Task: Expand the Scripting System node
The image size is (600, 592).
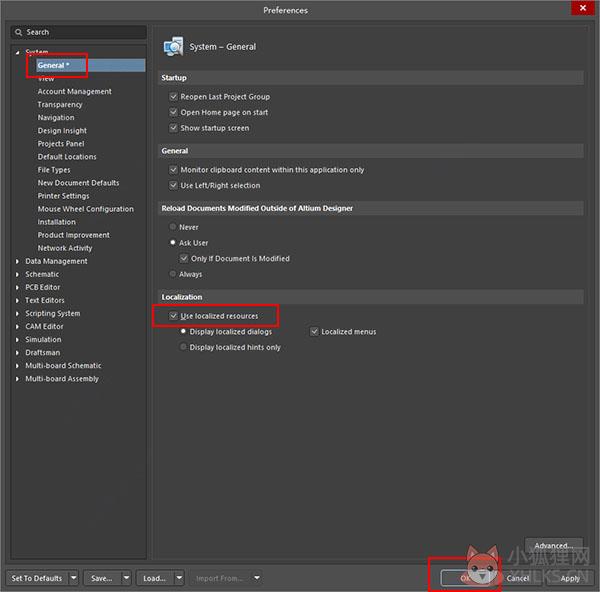Action: pos(17,313)
